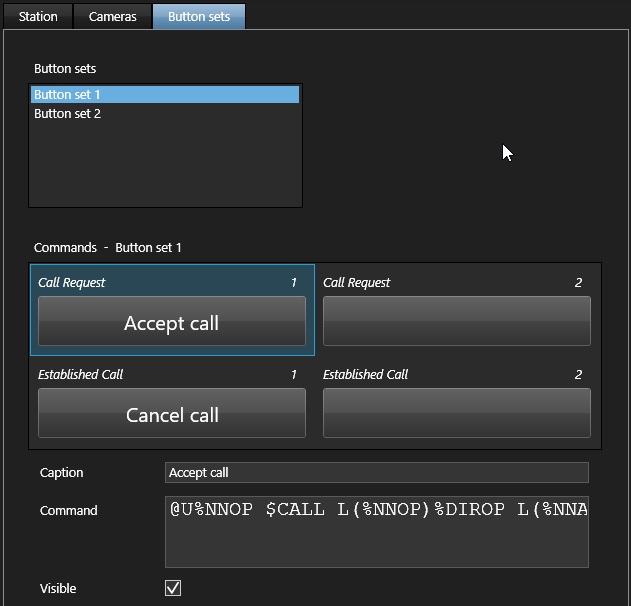Click the Caption label text

62,473
